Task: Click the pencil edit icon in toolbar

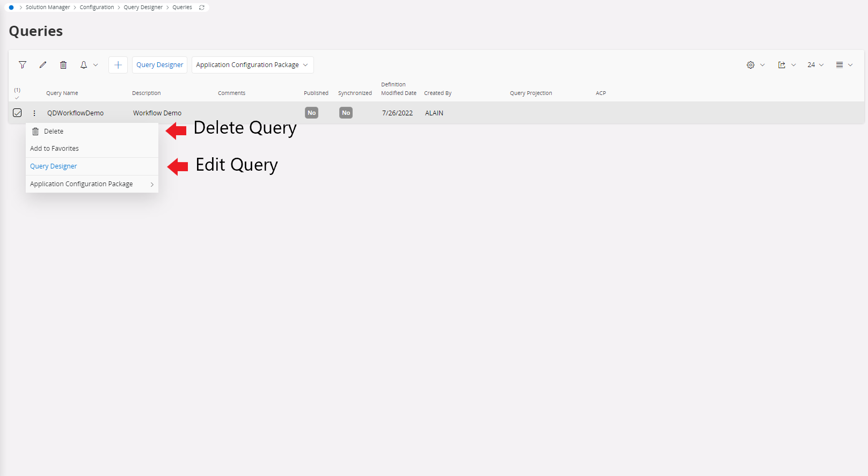Action: point(43,65)
